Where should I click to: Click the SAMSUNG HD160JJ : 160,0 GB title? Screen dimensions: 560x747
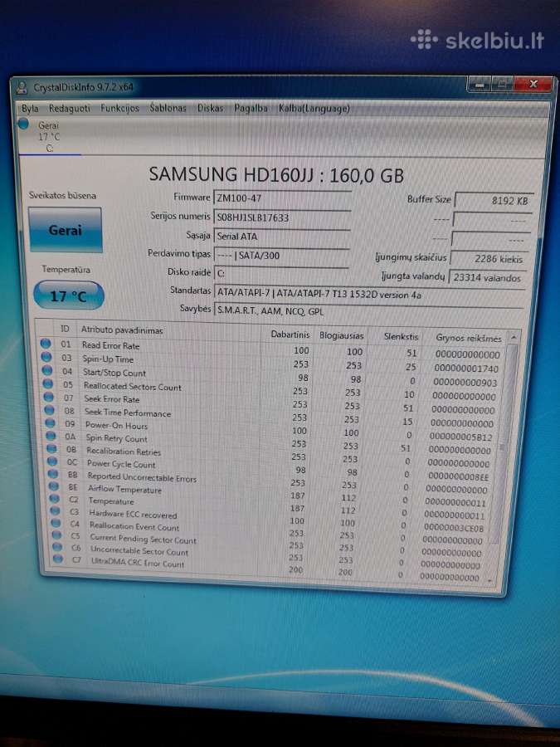(x=276, y=175)
